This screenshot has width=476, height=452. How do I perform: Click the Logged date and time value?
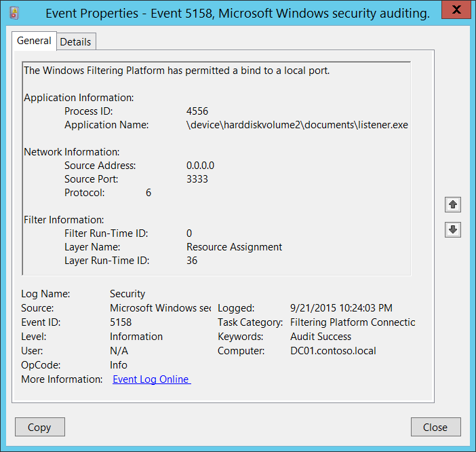pyautogui.click(x=340, y=308)
